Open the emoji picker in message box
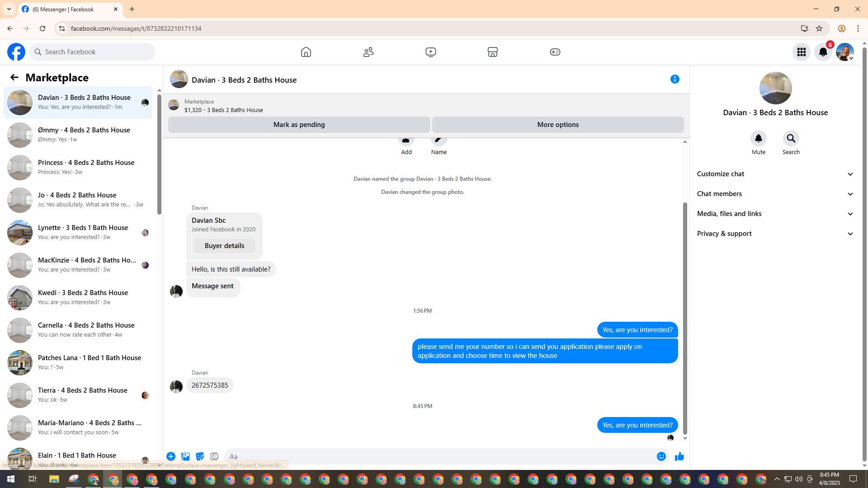This screenshot has height=488, width=868. (x=661, y=456)
